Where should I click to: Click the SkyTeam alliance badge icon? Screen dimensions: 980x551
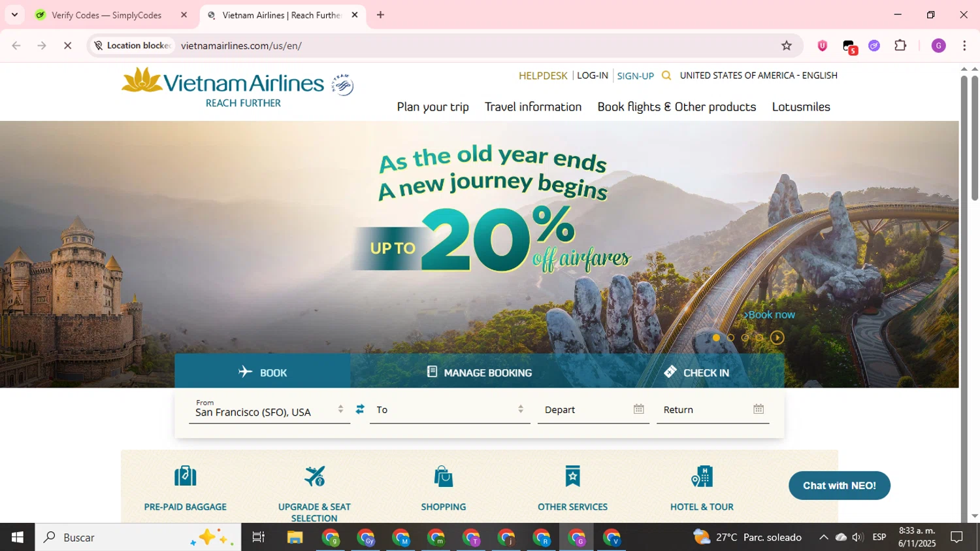pos(342,85)
